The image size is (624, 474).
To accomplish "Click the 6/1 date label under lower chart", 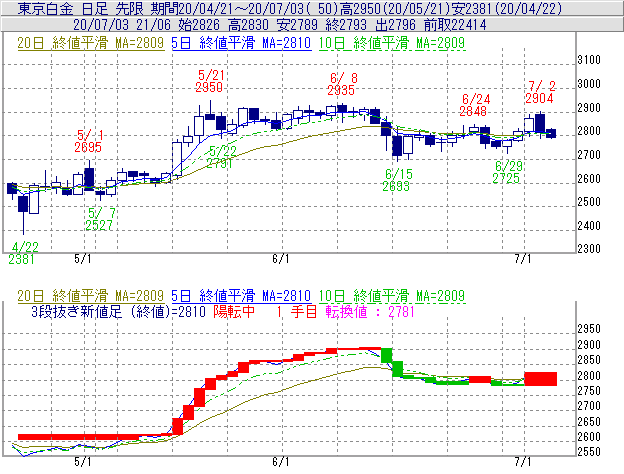I will tap(281, 462).
